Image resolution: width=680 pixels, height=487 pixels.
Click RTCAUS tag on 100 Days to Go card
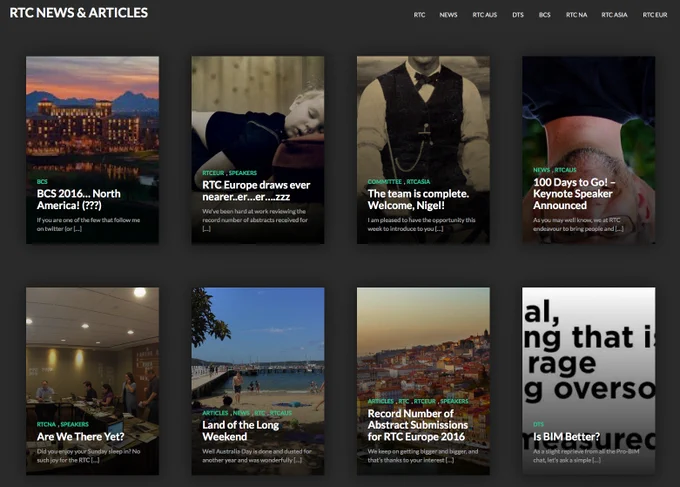coord(566,170)
